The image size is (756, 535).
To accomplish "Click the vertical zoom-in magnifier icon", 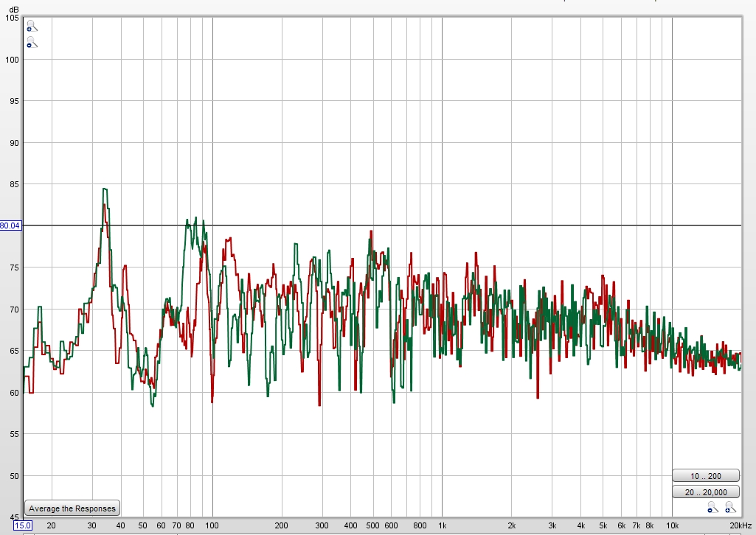I will click(x=31, y=26).
